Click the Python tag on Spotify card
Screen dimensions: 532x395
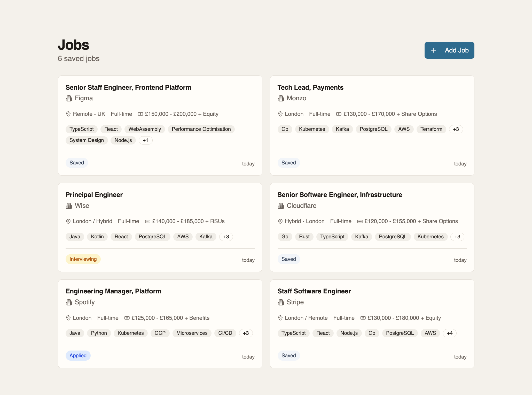click(99, 333)
